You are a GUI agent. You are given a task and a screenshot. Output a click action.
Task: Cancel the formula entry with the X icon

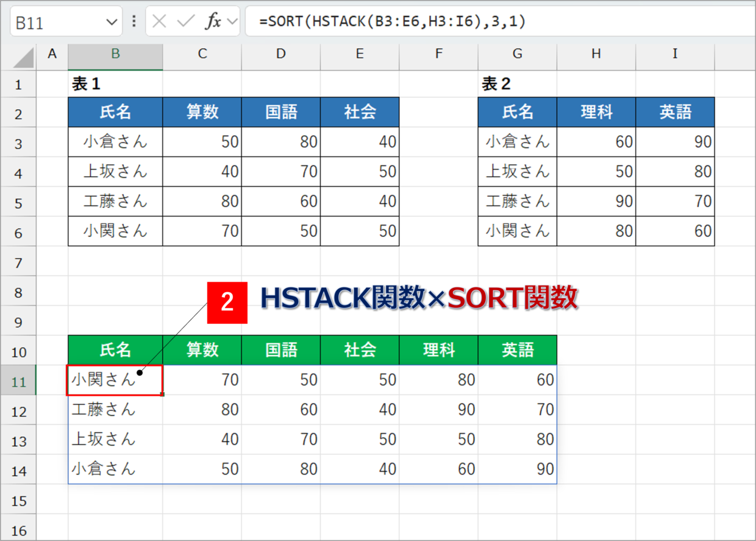tap(159, 22)
